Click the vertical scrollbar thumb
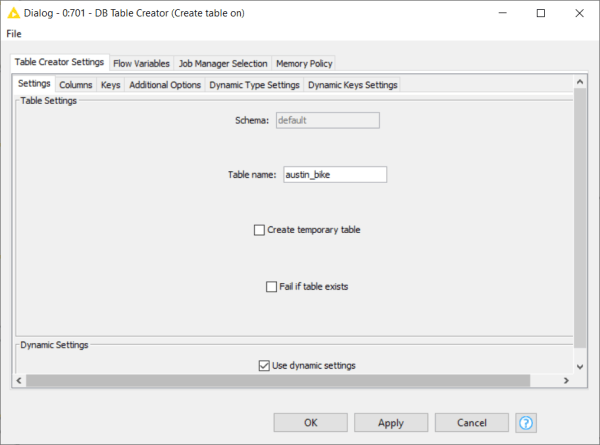This screenshot has width=600, height=445. click(x=580, y=218)
